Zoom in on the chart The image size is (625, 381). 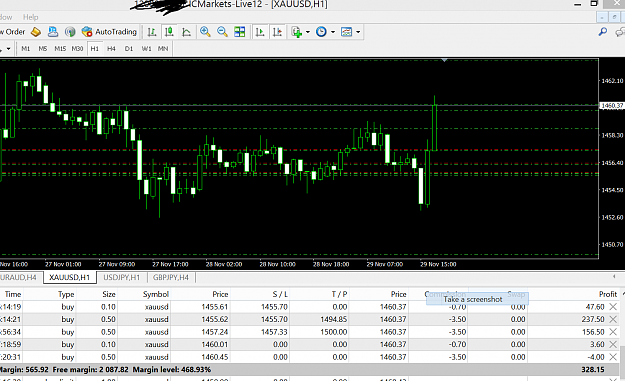tap(205, 32)
